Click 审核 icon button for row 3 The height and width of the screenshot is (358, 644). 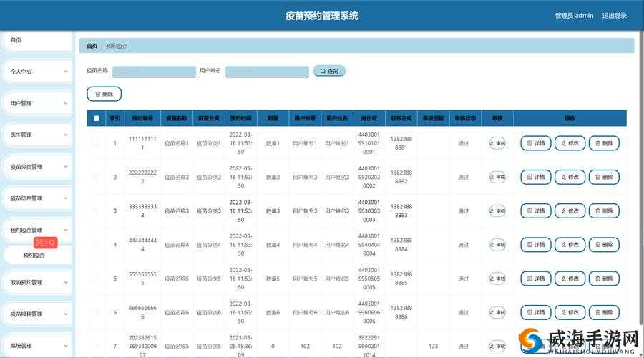point(497,211)
